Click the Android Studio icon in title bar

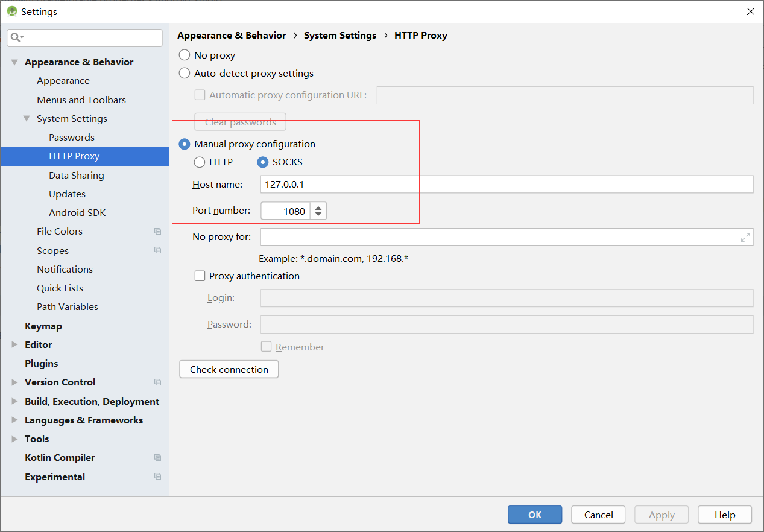pos(12,11)
